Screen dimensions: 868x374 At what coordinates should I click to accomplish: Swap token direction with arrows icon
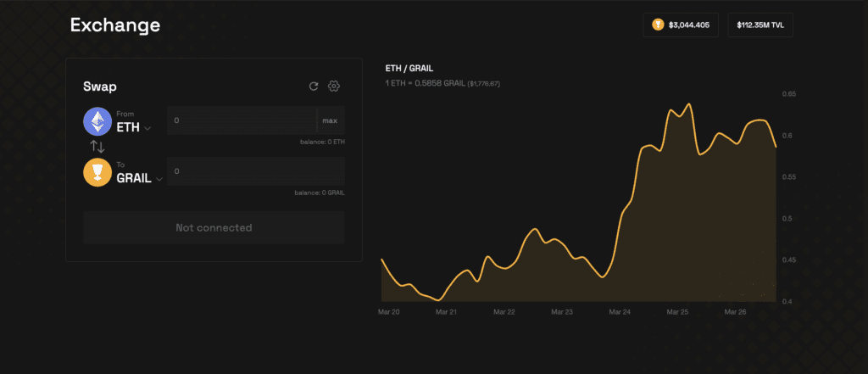click(97, 147)
